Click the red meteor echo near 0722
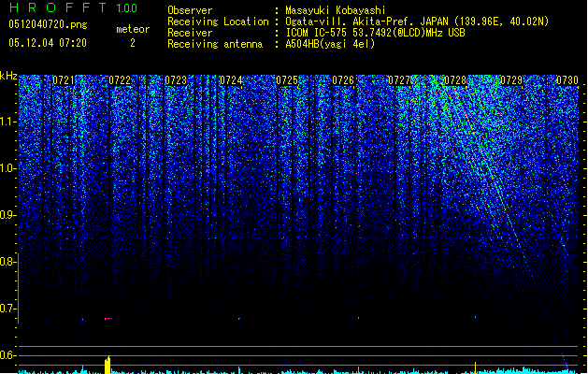 coord(108,319)
